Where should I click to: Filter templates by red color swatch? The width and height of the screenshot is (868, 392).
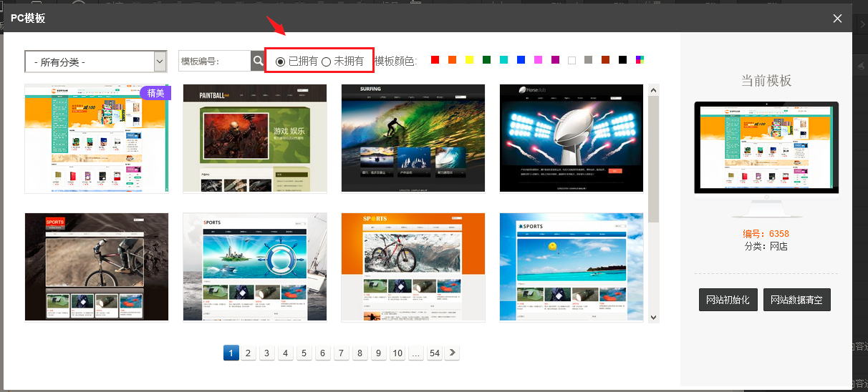(435, 60)
